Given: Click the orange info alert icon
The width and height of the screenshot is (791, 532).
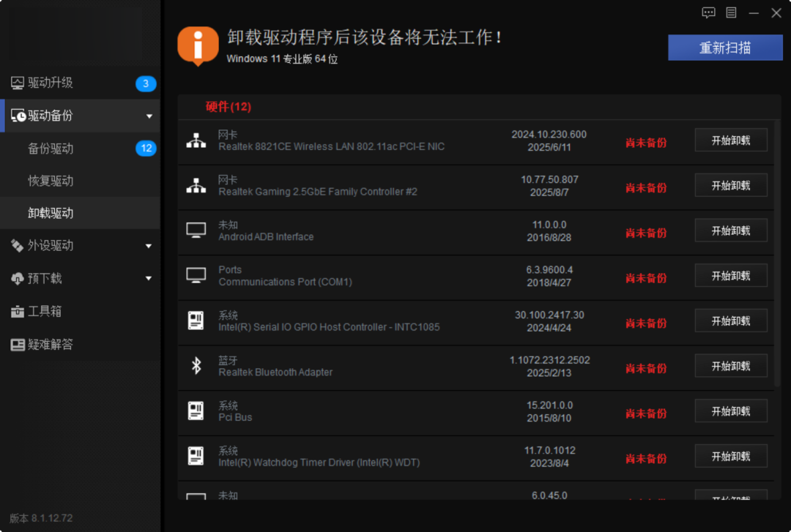Looking at the screenshot, I should 198,46.
